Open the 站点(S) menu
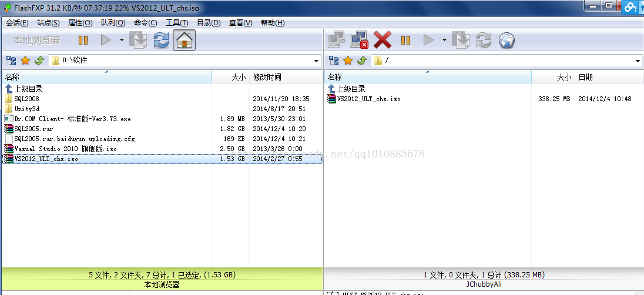This screenshot has height=295, width=644. point(48,23)
